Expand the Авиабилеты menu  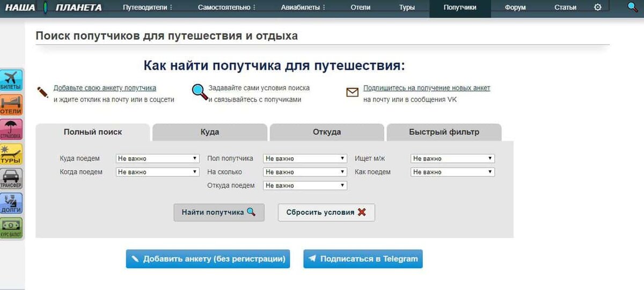point(303,8)
